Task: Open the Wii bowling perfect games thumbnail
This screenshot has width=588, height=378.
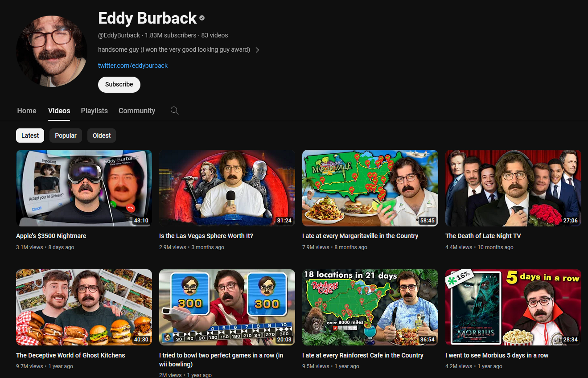Action: click(x=227, y=308)
